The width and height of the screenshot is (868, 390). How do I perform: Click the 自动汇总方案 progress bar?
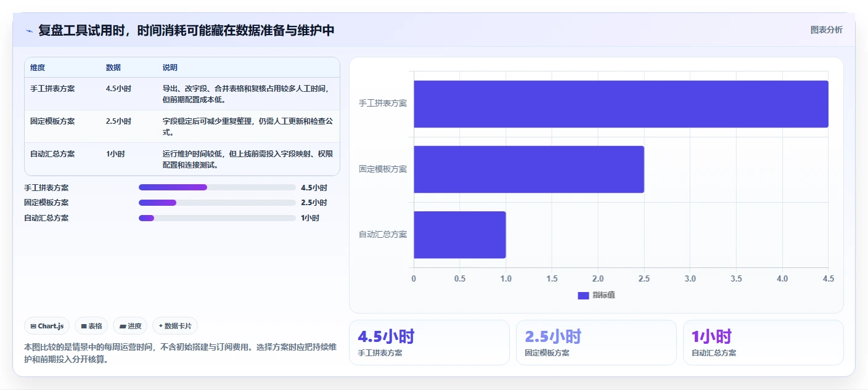pos(217,217)
